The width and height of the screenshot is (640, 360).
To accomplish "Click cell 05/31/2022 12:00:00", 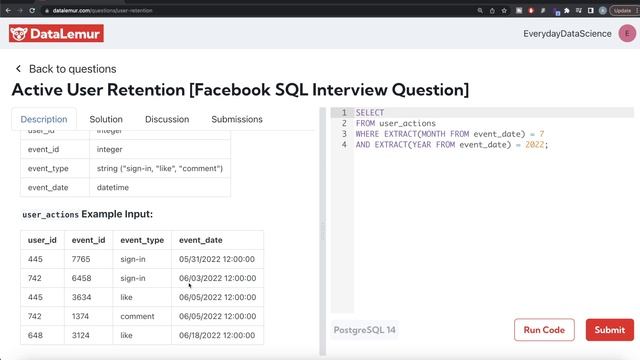I will [x=217, y=259].
